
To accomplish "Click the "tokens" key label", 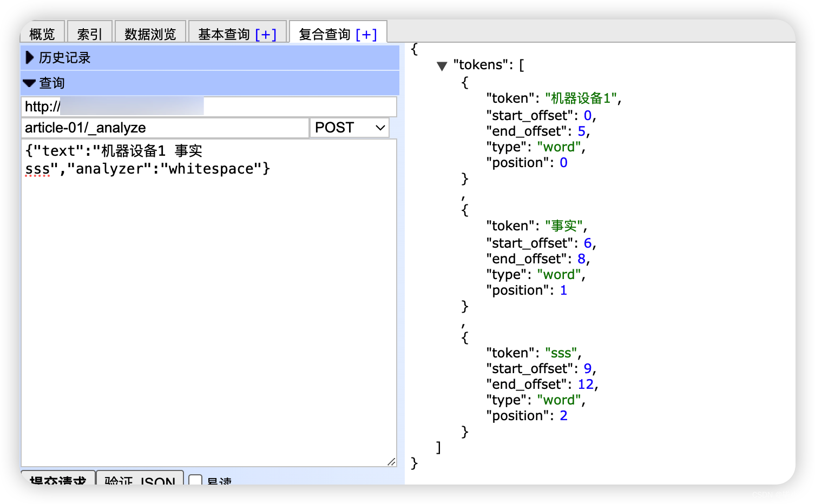I will coord(481,65).
